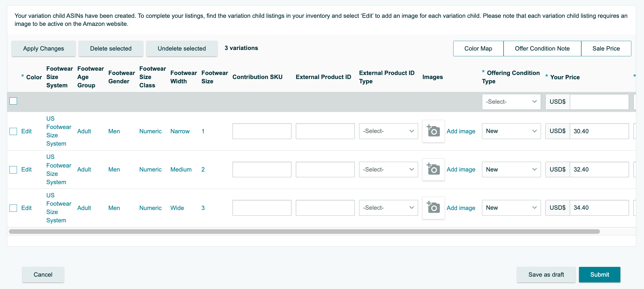Click camera icon for Wide size 3 row

pos(433,208)
